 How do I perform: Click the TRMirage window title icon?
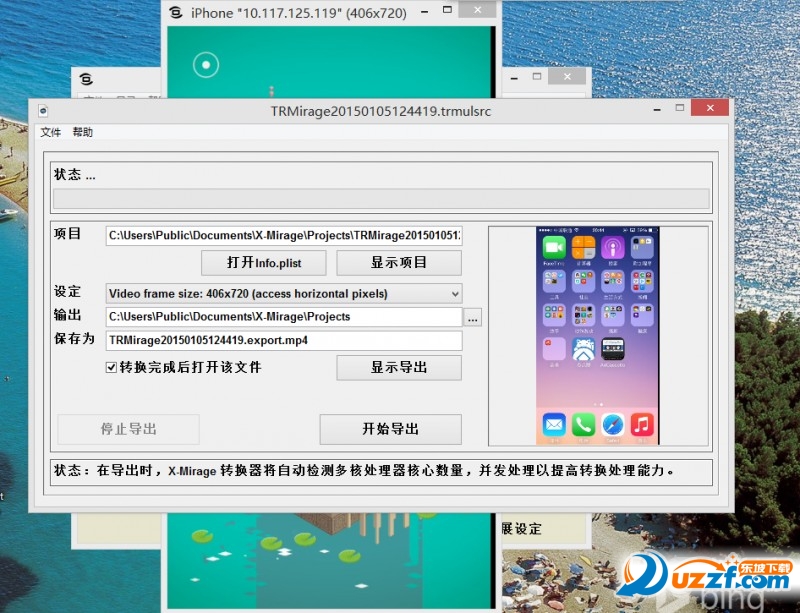coord(43,111)
